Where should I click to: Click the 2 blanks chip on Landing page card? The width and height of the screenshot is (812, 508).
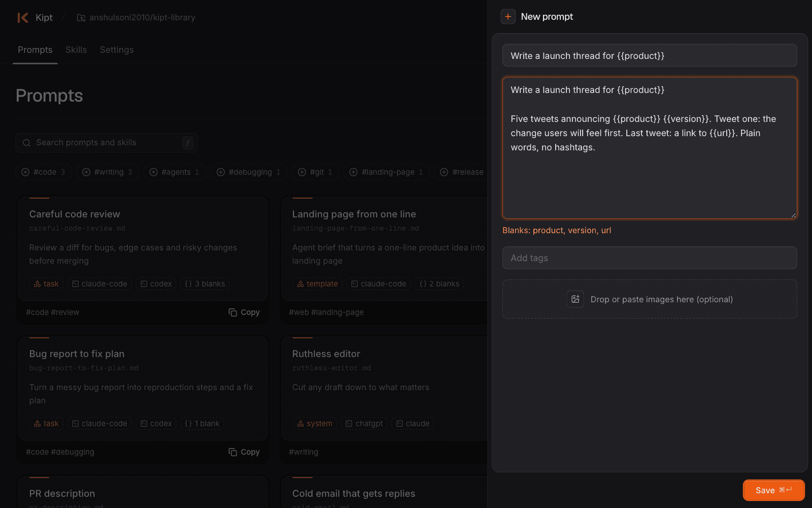click(x=439, y=284)
